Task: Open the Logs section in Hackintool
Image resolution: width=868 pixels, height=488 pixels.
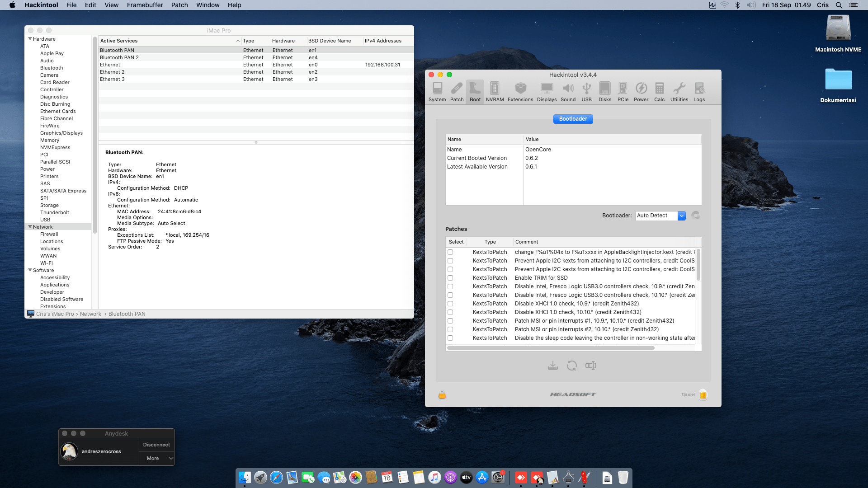Action: 699,92
